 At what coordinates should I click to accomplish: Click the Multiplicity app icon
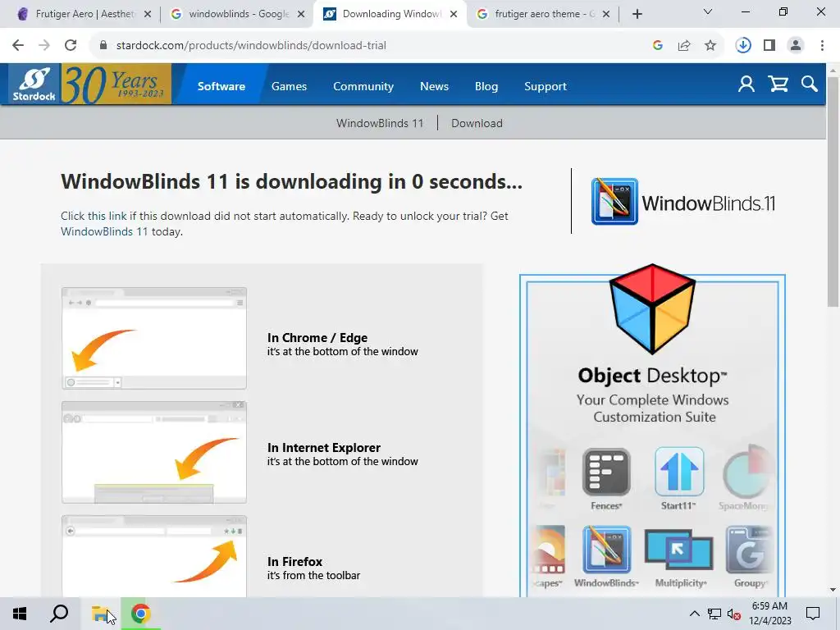pos(678,550)
